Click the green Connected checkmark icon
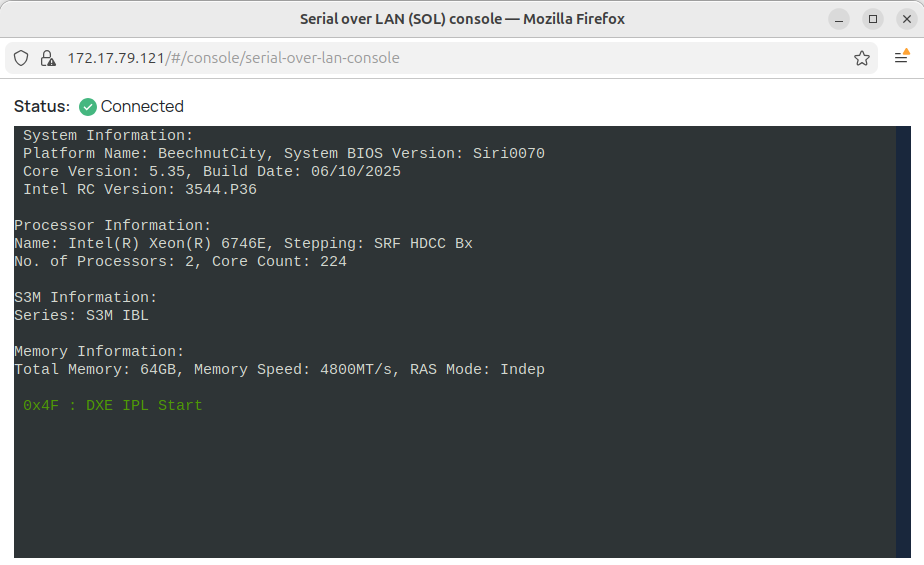Screen dimensions: 924x565 tap(88, 107)
